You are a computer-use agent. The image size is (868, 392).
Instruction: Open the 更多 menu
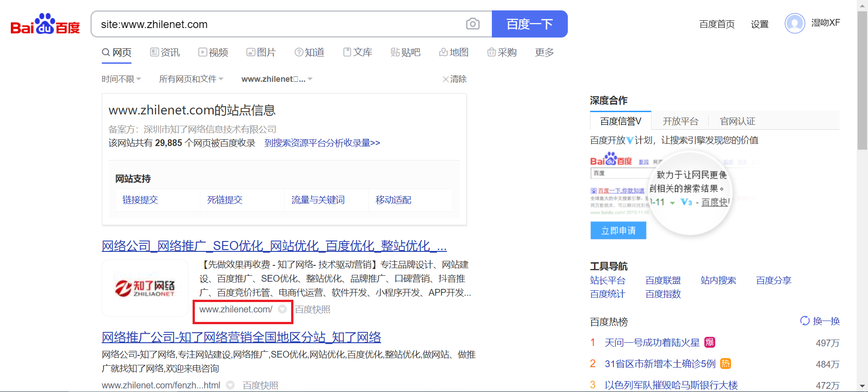(x=544, y=52)
